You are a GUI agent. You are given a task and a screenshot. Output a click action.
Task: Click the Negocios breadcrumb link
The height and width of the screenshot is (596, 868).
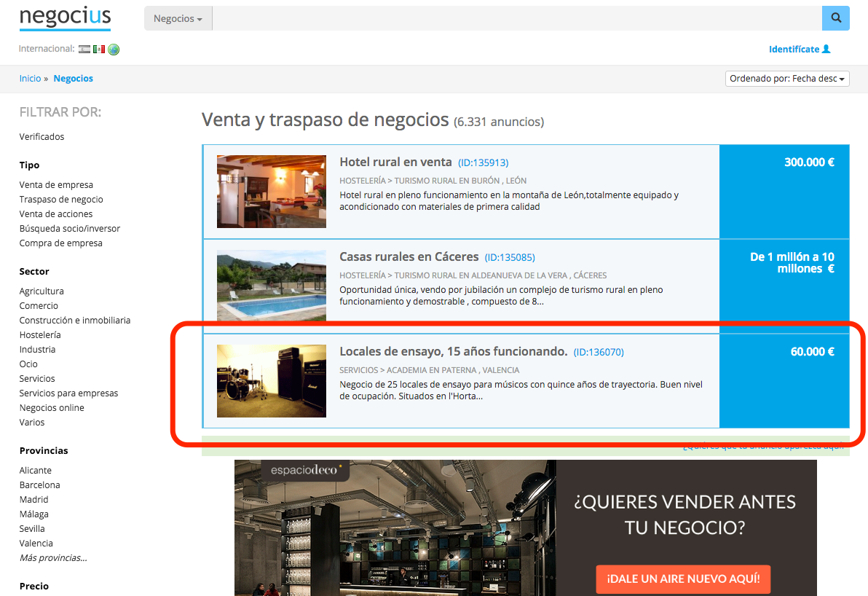pyautogui.click(x=73, y=79)
